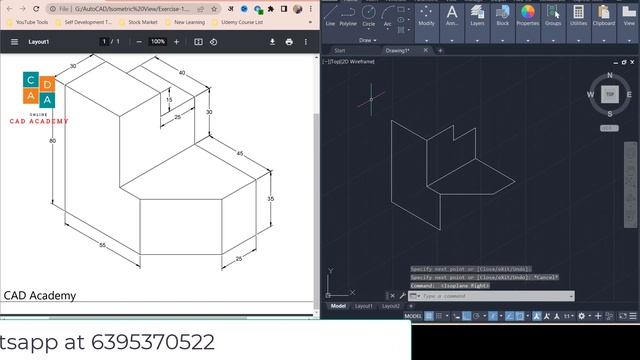640x360 pixels.
Task: Expand the Groups panel arrow
Action: 553,40
